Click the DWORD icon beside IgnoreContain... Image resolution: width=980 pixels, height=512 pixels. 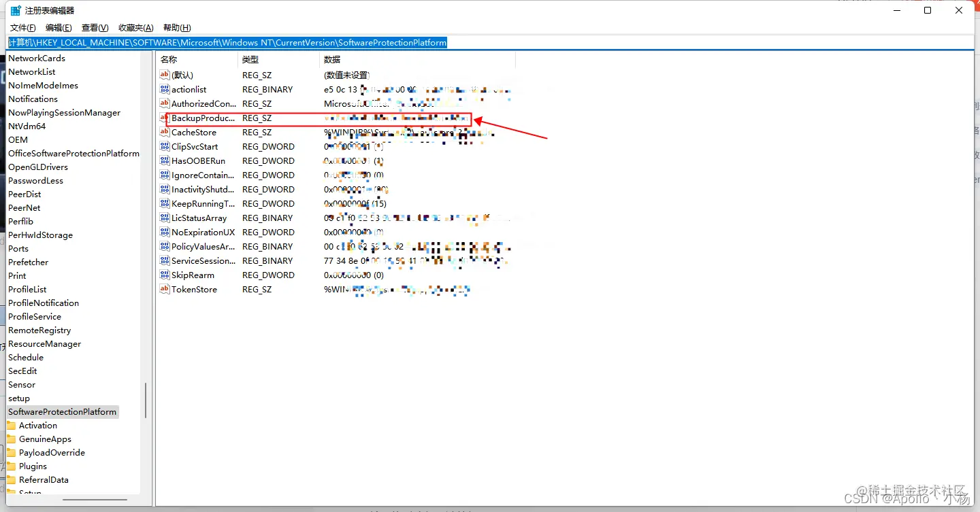(x=164, y=175)
